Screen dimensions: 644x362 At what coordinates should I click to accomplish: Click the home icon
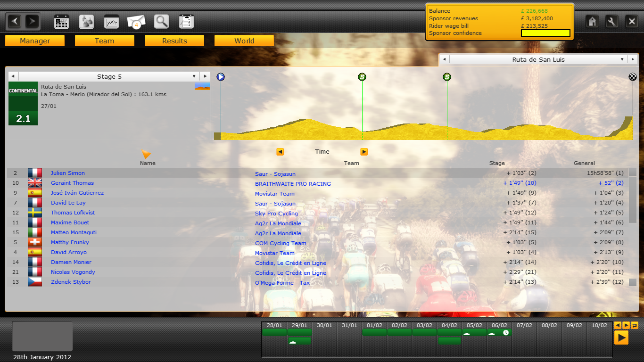pos(593,22)
